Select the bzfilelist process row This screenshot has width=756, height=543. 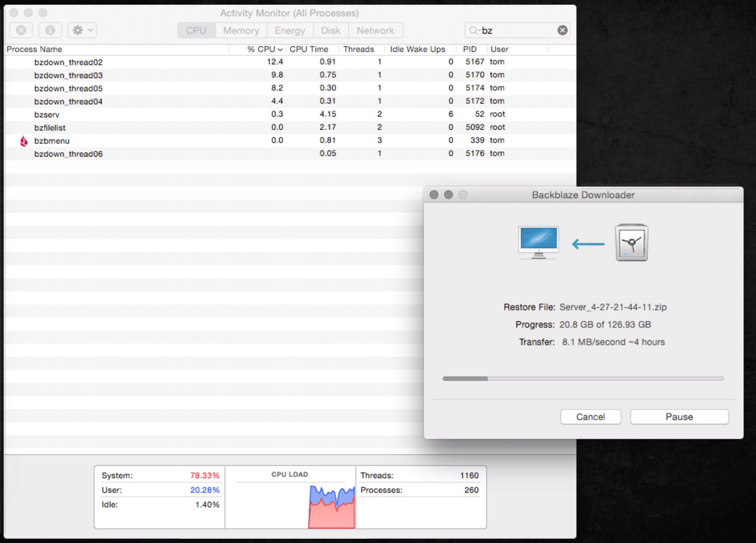[290, 128]
